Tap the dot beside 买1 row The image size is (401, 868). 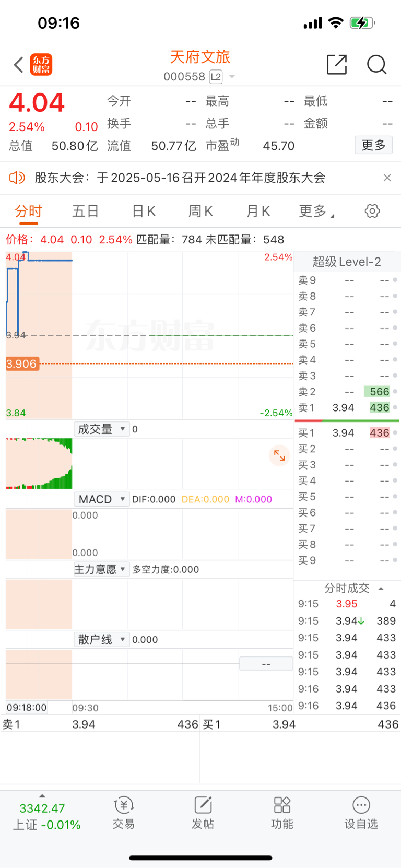[395, 433]
